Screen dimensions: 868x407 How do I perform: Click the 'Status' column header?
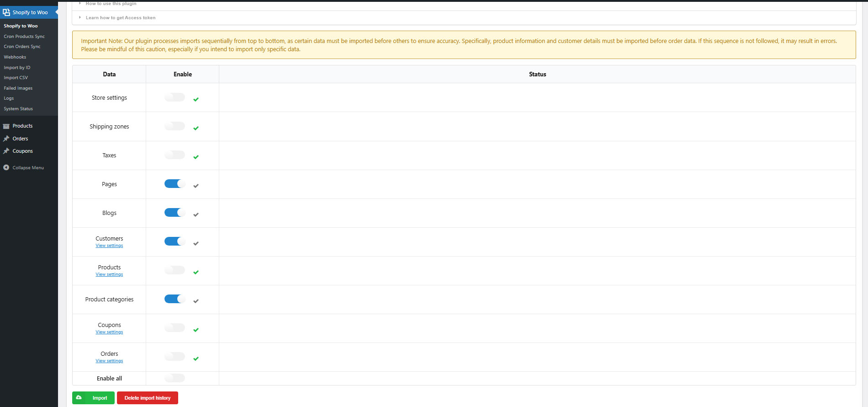tap(538, 74)
